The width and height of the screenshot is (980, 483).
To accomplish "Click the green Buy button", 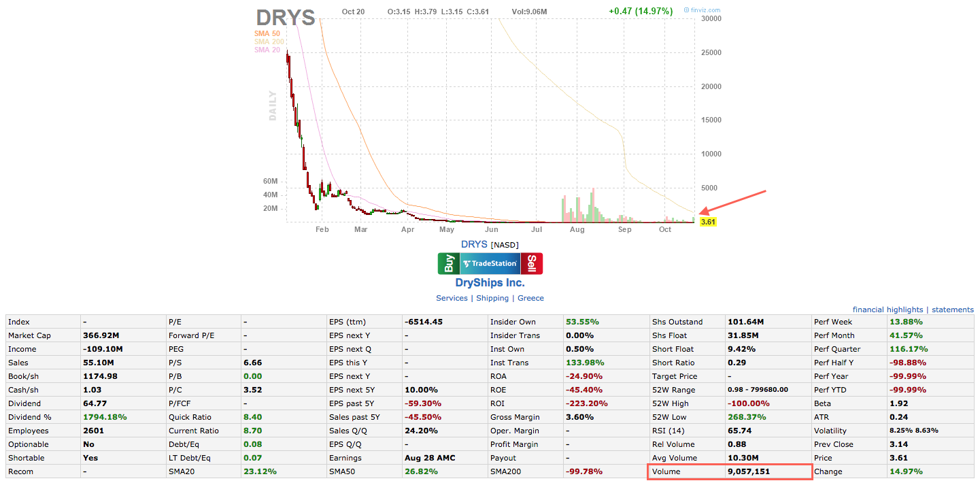I will tap(449, 263).
